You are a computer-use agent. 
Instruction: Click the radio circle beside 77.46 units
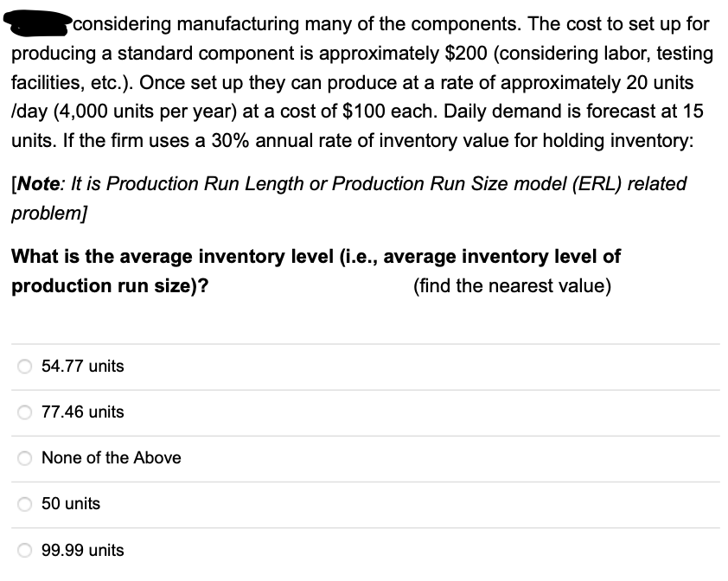(x=23, y=410)
